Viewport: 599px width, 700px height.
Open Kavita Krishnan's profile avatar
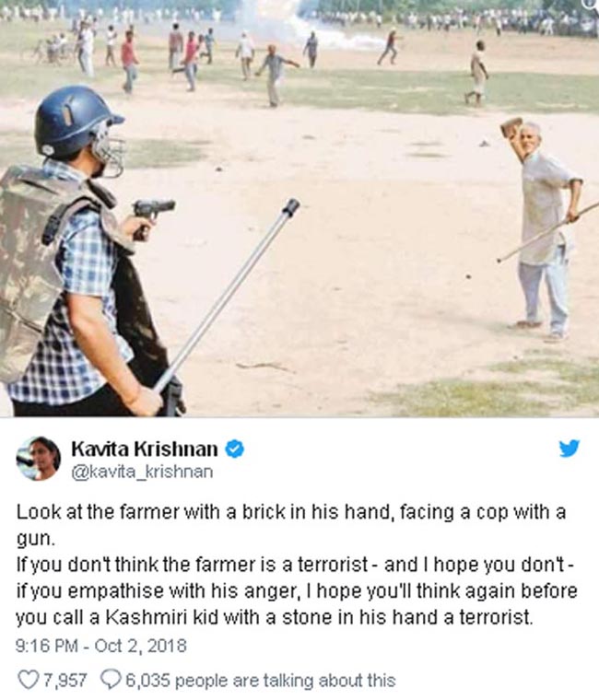tap(38, 459)
